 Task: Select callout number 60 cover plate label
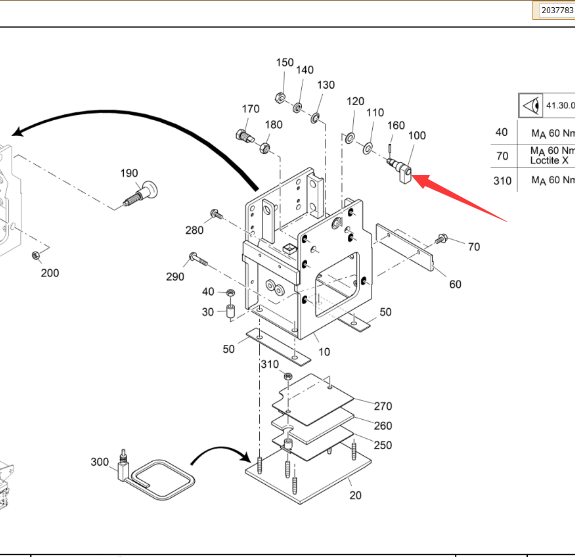455,284
